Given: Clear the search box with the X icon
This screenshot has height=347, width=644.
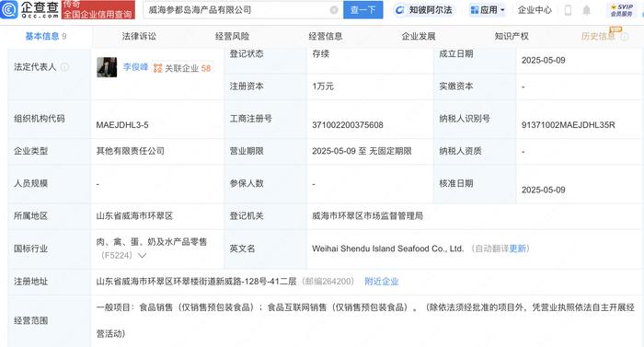Looking at the screenshot, I should tap(334, 10).
